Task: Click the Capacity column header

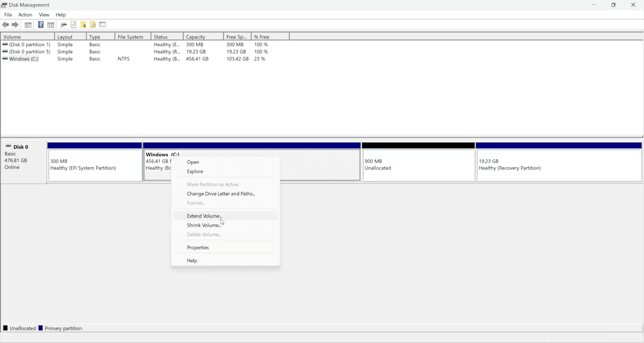Action: click(x=196, y=36)
